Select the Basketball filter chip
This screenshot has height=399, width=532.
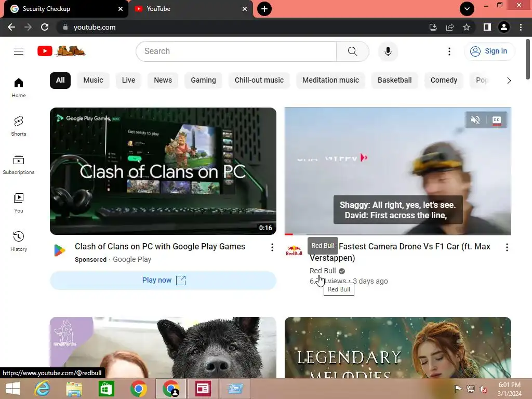point(395,81)
